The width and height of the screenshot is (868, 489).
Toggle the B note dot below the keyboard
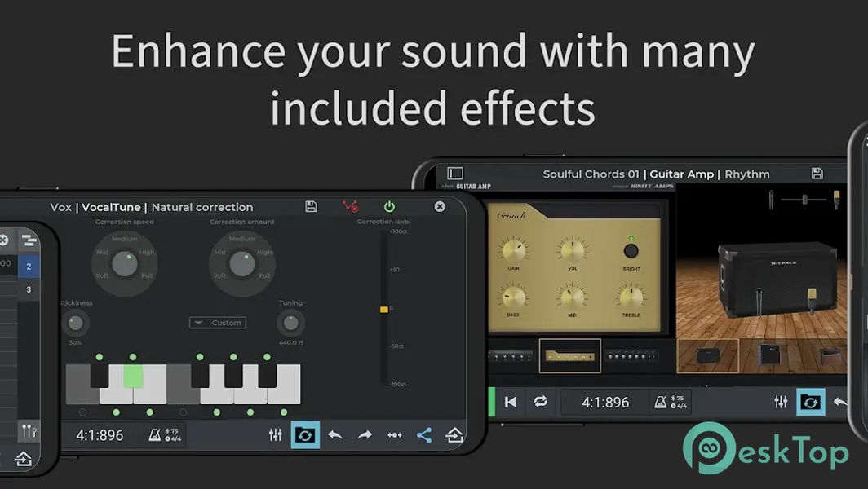284,412
